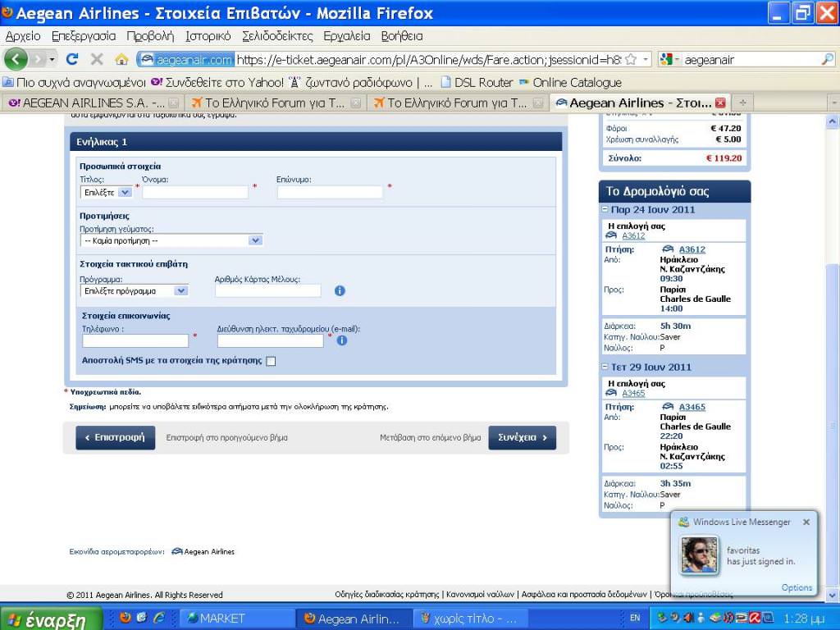Open the Windows Start button έναρξη
The height and width of the screenshot is (630, 840).
coord(51,619)
